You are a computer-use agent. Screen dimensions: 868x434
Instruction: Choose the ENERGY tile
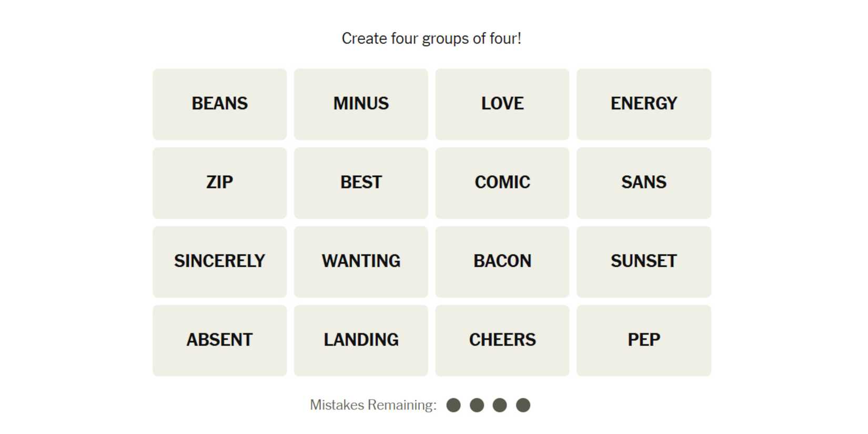(x=643, y=104)
